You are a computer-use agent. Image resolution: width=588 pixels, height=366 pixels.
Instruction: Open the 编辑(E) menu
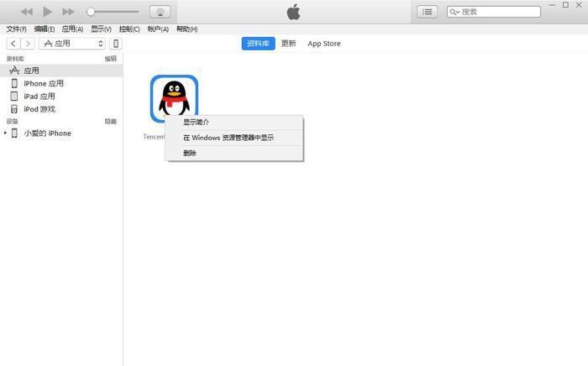point(45,29)
